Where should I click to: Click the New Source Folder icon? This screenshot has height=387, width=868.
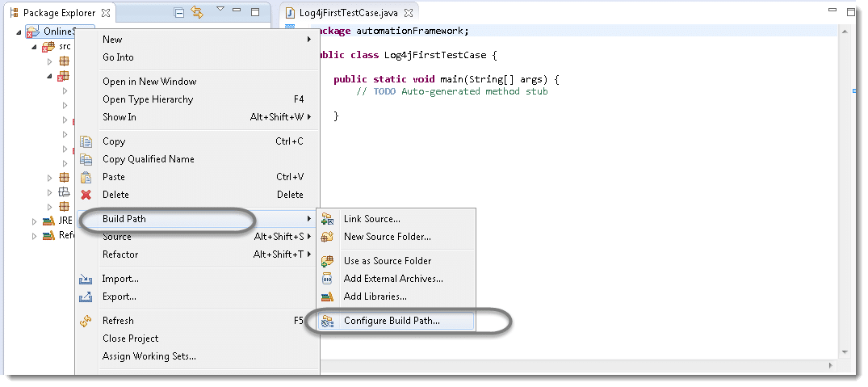point(328,237)
